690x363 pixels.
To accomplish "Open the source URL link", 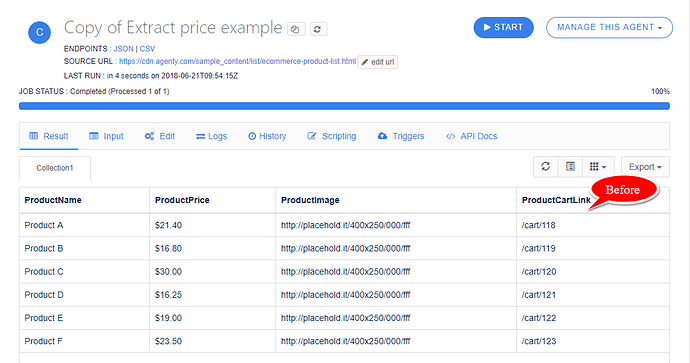I will (237, 61).
